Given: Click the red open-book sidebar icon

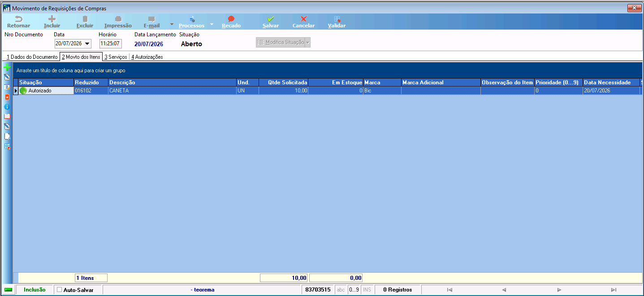Looking at the screenshot, I should (x=7, y=117).
